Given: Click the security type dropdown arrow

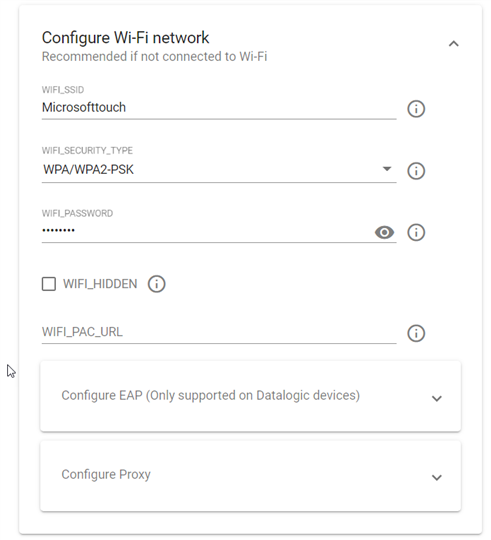Looking at the screenshot, I should point(387,169).
